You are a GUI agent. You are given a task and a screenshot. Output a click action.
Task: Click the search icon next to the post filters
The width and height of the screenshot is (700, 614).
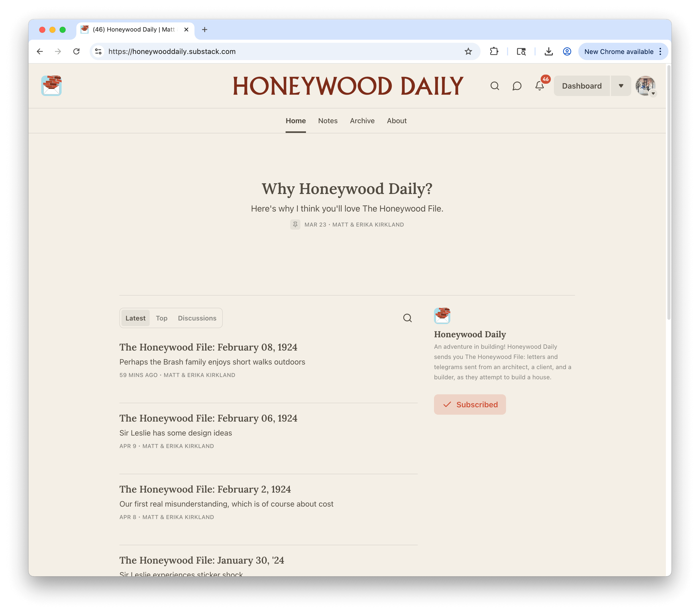[x=407, y=318]
